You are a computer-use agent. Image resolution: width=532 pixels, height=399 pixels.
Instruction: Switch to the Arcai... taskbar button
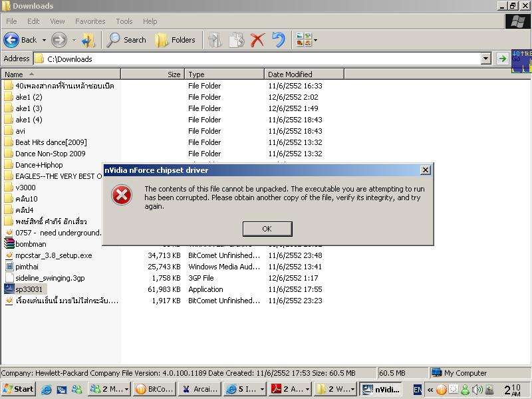(x=200, y=389)
